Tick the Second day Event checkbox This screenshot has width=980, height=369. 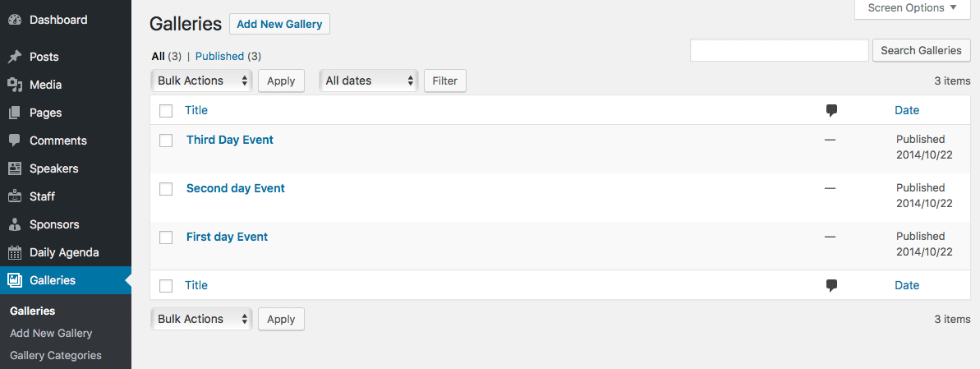point(166,189)
